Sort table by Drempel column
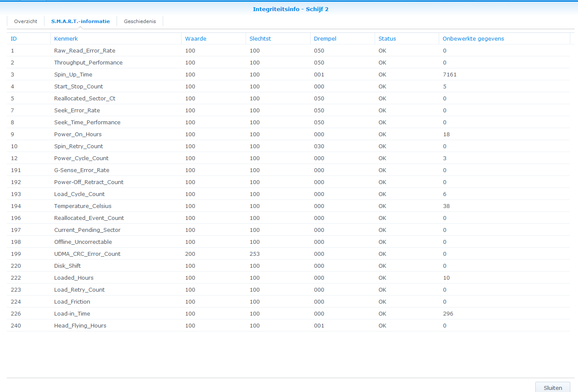Image resolution: width=578 pixels, height=392 pixels. 325,39
